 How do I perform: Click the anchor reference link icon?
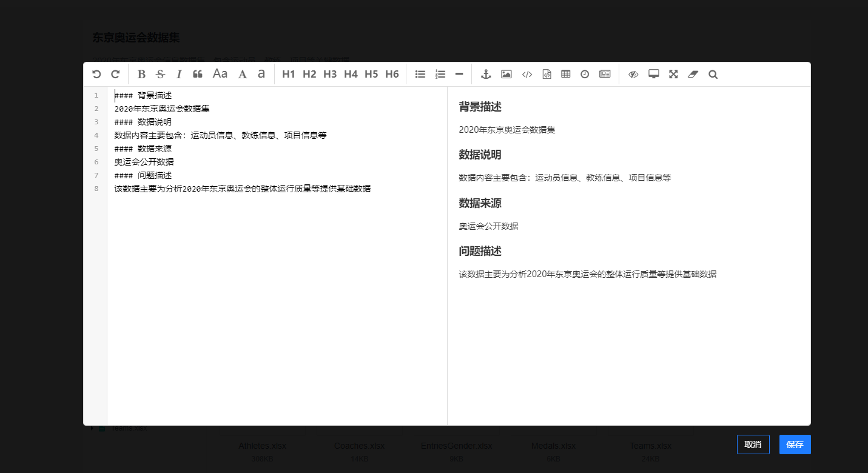pyautogui.click(x=486, y=74)
